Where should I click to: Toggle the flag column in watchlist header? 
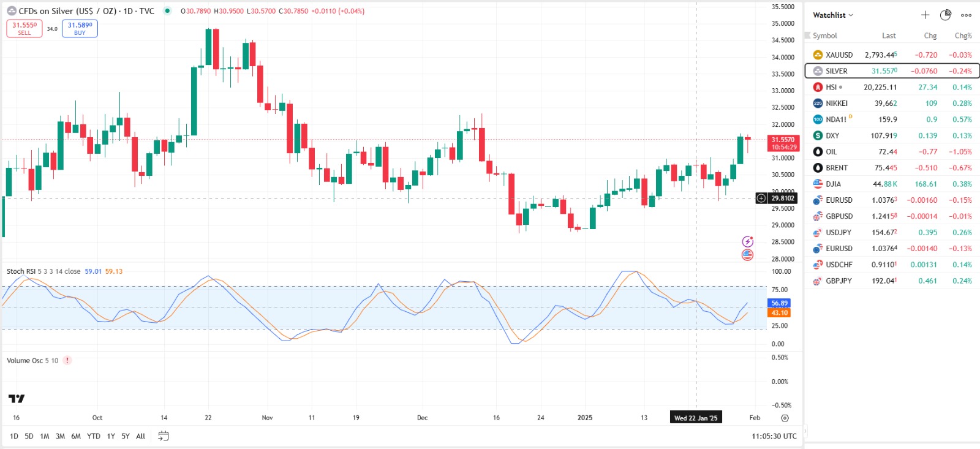pyautogui.click(x=808, y=36)
